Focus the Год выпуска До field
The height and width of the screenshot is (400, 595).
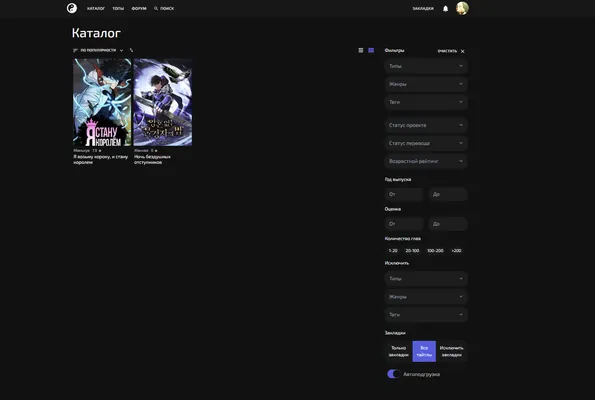coord(448,194)
